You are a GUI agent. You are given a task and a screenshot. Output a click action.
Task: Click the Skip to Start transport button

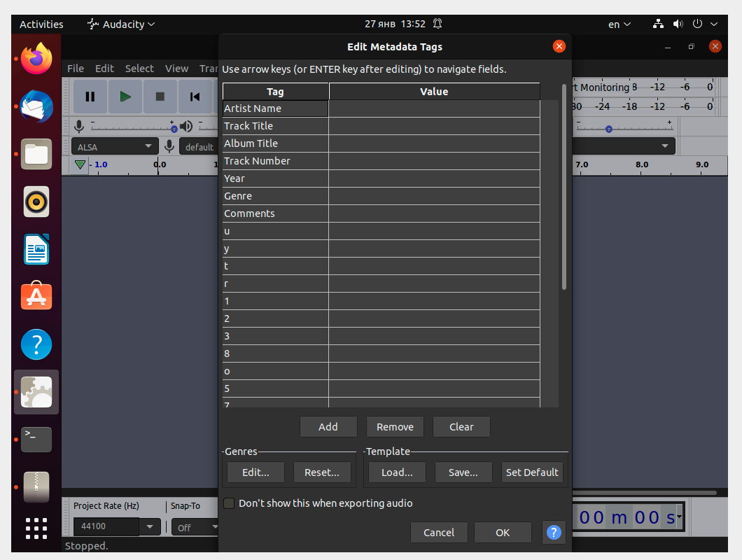[x=195, y=97]
